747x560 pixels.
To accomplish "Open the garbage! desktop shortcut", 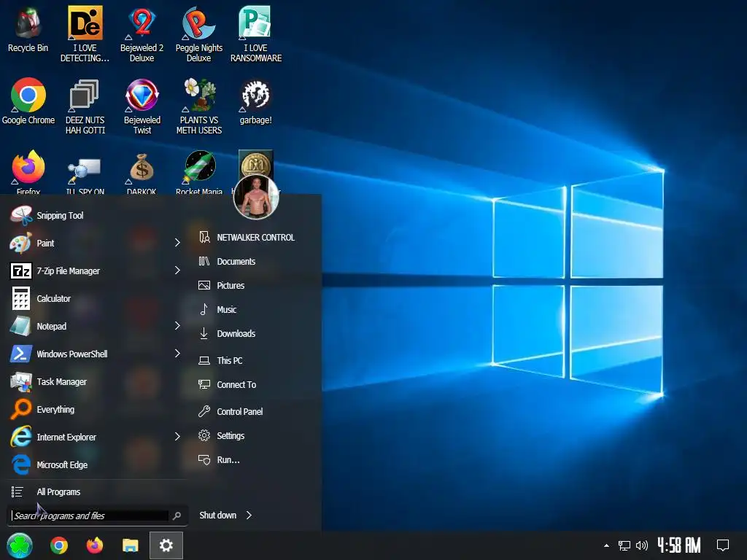I will coord(256,101).
